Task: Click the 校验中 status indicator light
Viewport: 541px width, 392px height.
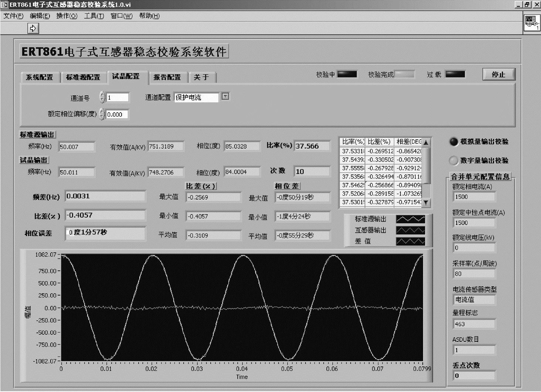Action: coord(347,74)
